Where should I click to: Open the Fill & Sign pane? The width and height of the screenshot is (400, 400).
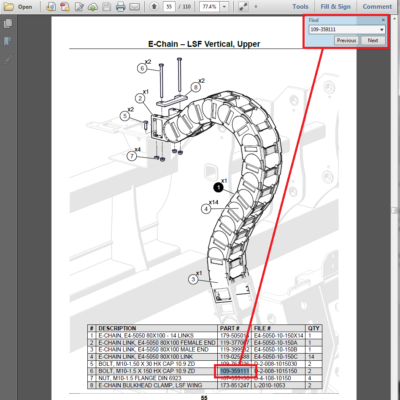coord(335,6)
